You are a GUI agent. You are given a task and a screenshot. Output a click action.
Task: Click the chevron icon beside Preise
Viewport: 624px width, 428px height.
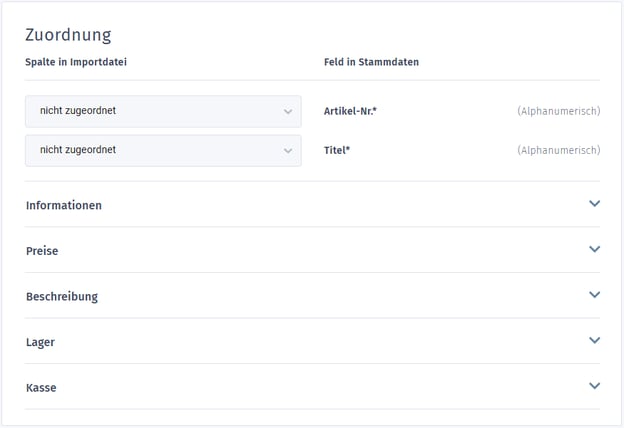[594, 250]
